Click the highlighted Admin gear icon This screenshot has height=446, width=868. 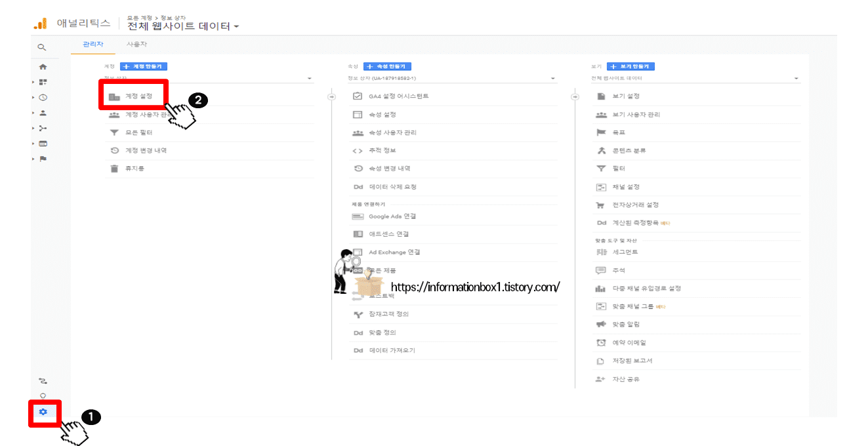coord(43,413)
